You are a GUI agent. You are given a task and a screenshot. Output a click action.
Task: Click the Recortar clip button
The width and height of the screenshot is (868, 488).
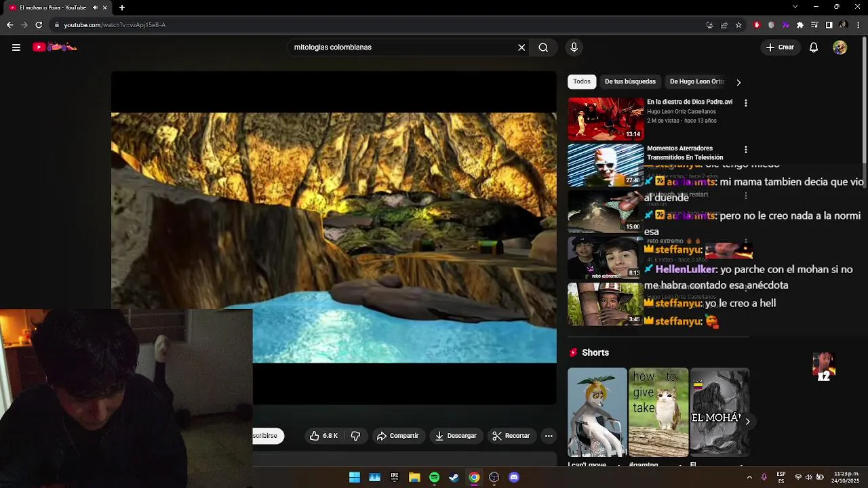(511, 436)
